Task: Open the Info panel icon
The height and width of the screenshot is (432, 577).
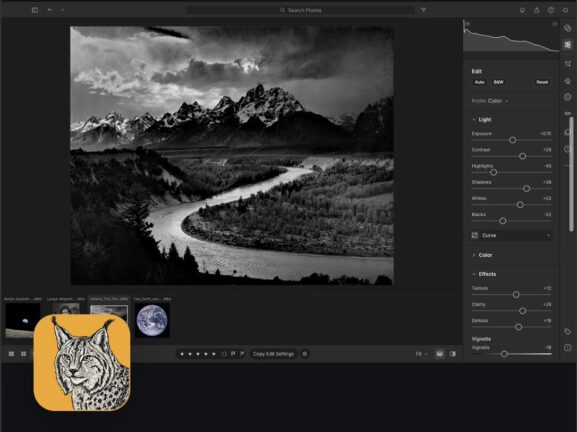Action: point(567,347)
